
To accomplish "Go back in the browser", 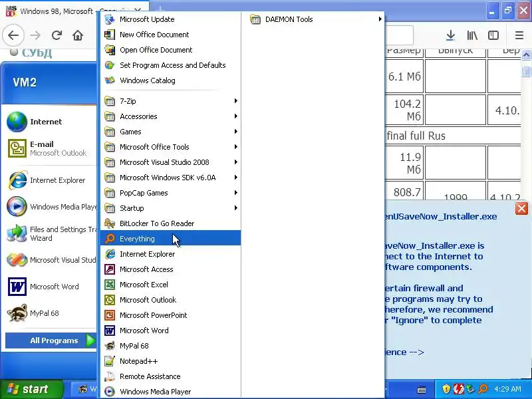I will coord(13,35).
